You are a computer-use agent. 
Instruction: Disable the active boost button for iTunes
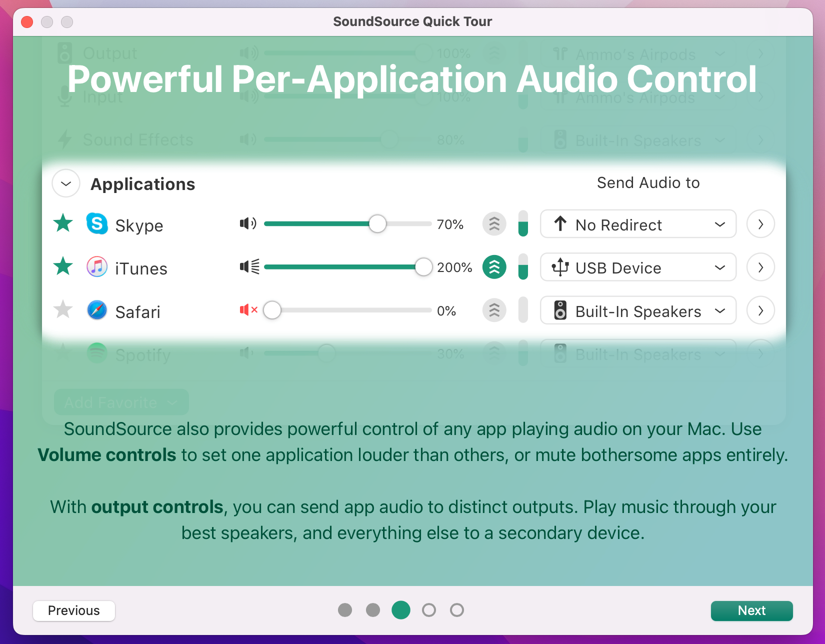pos(494,267)
